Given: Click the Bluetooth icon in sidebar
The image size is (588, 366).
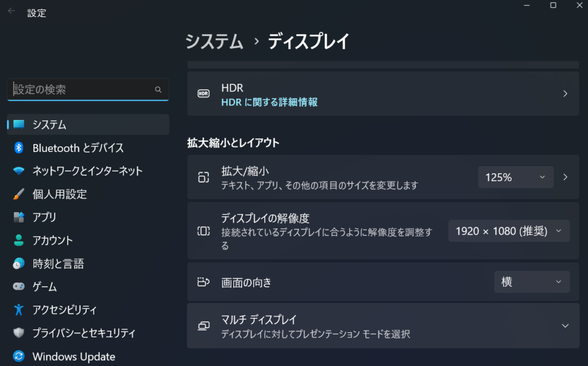Looking at the screenshot, I should 18,147.
